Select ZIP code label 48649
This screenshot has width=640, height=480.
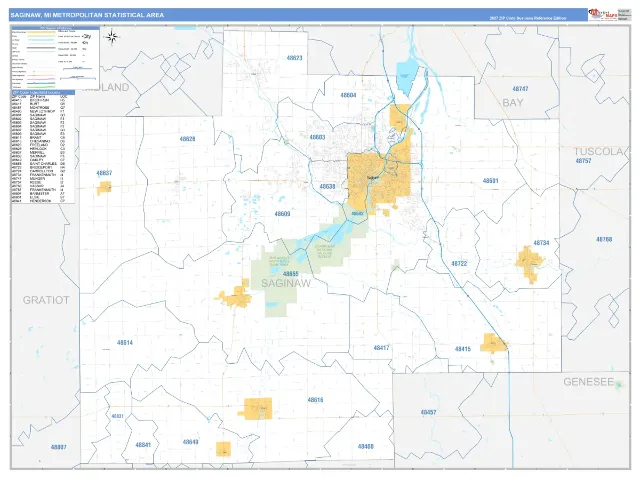pyautogui.click(x=190, y=442)
